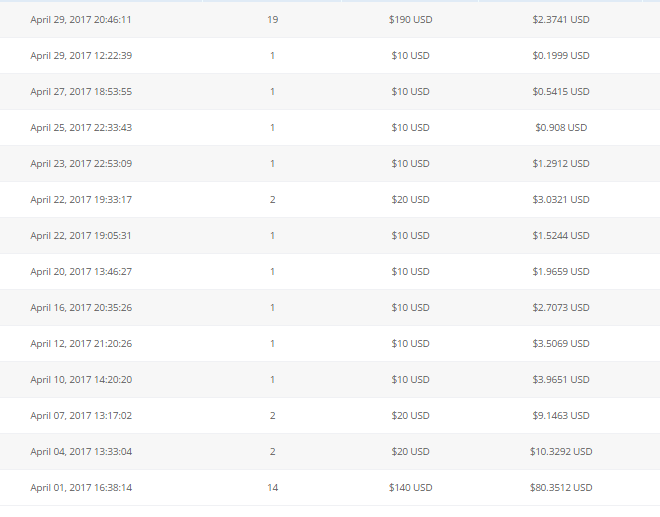
Task: Click the $3.5069 USD value
Action: coord(561,344)
